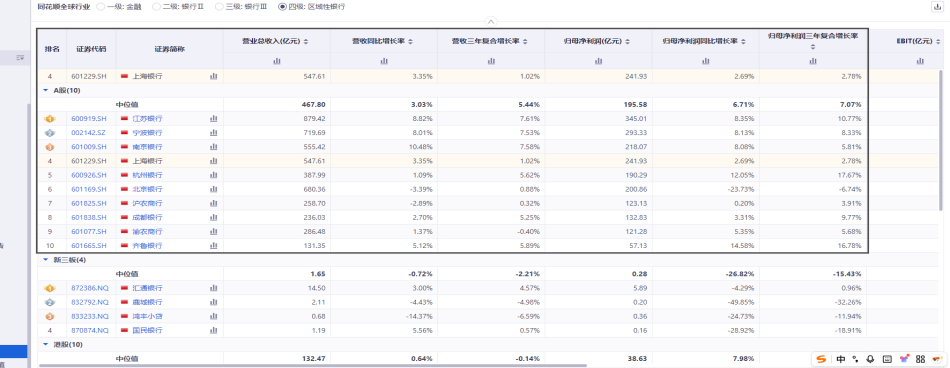The width and height of the screenshot is (950, 368).
Task: Click the chart icon in 南京银行 row
Action: [x=213, y=147]
